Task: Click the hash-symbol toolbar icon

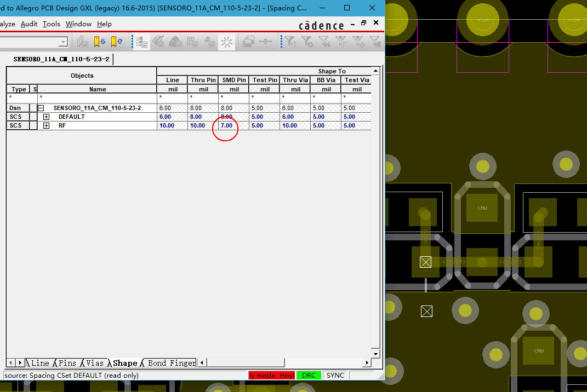Action: [x=209, y=41]
